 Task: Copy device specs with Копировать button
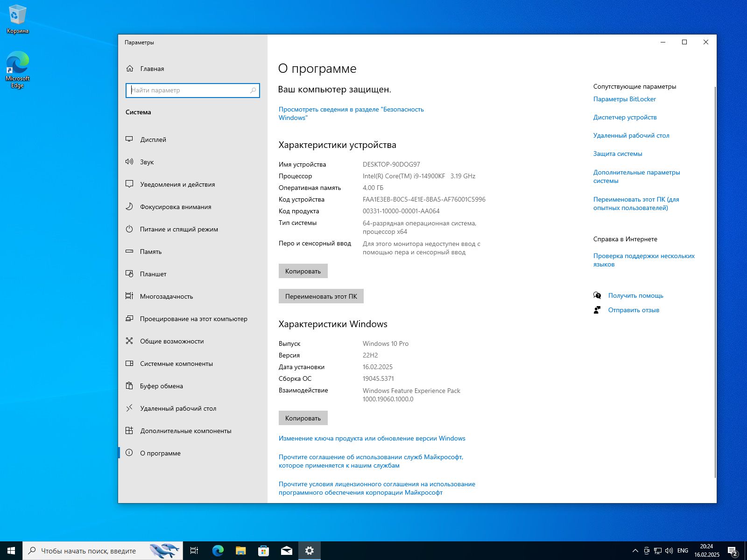click(303, 271)
